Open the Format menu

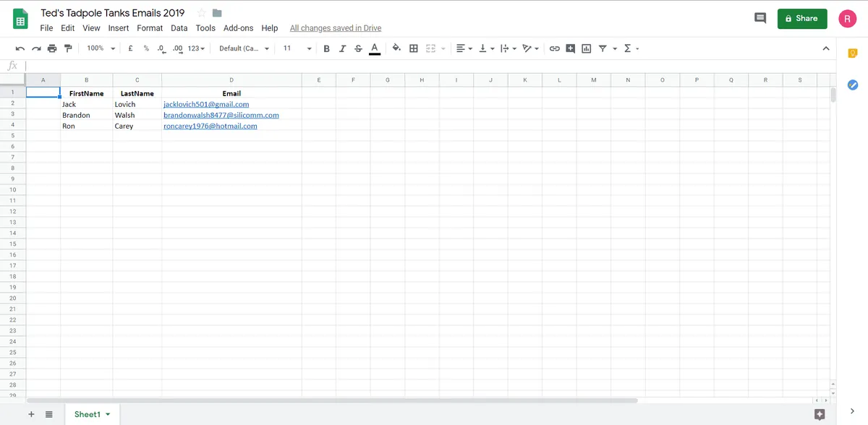tap(150, 28)
